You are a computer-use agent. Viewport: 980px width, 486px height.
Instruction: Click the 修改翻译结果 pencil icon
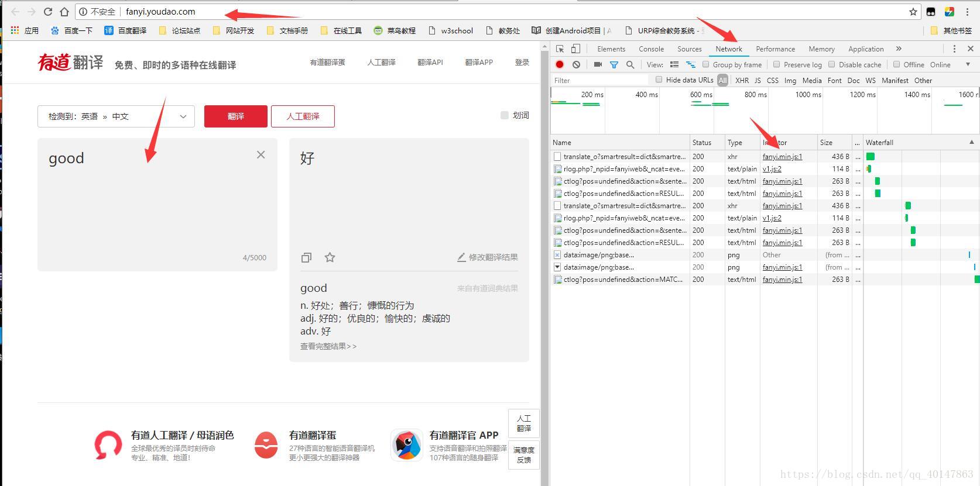click(461, 257)
